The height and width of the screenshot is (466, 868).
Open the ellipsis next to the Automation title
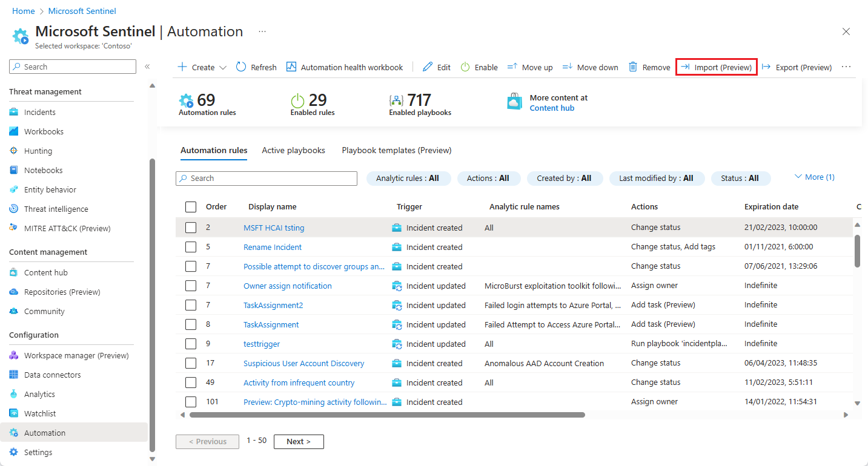coord(262,31)
